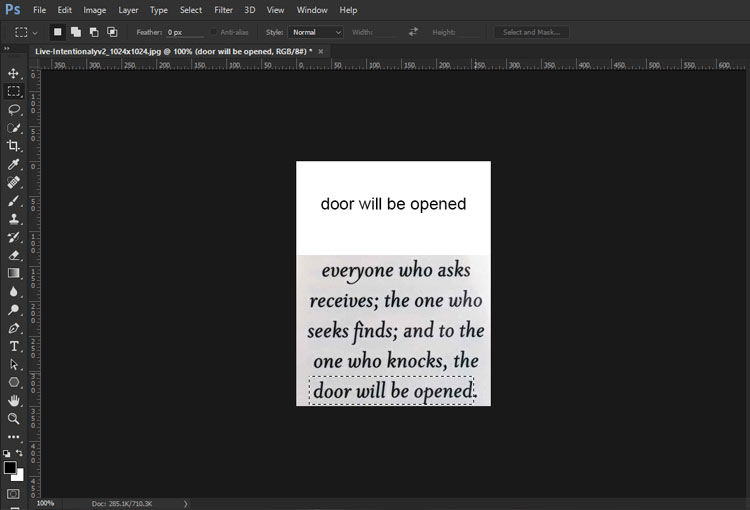
Task: Select the Spot Healing Brush tool
Action: [x=13, y=182]
